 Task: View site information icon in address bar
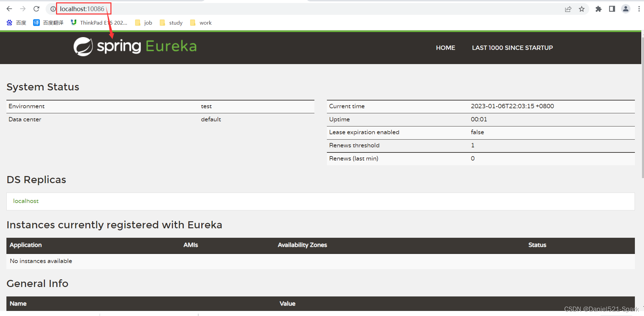53,9
